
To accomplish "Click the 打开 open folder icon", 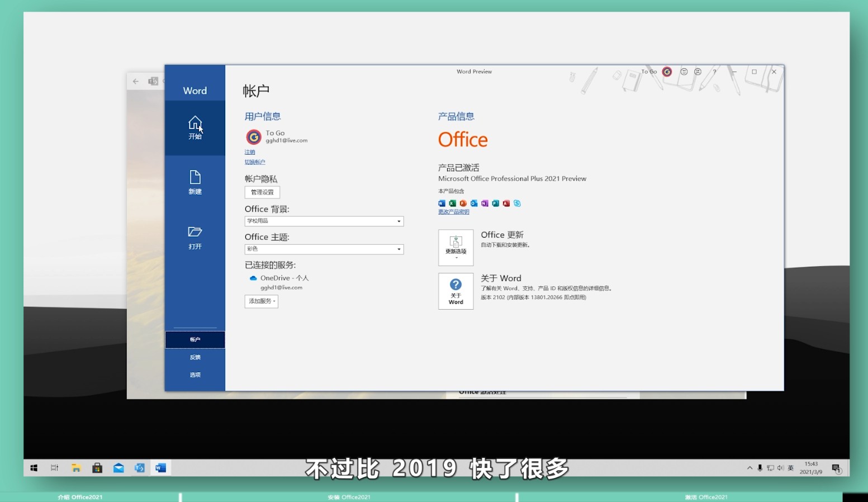I will pos(195,237).
